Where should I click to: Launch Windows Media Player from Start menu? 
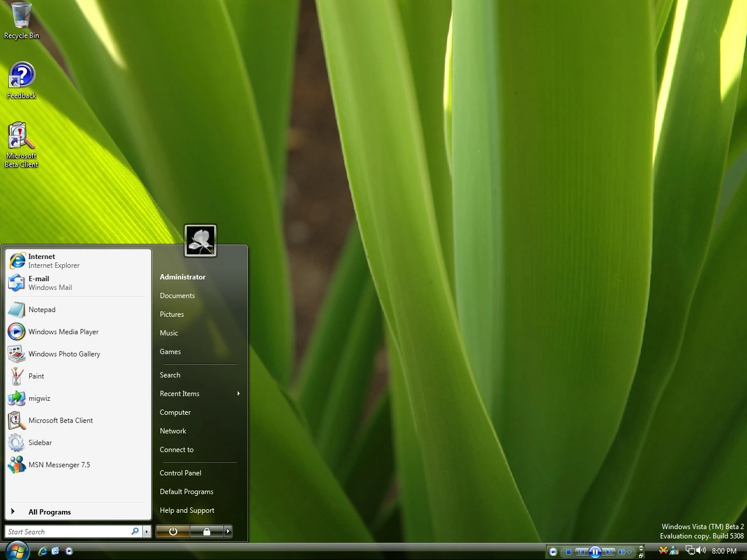click(x=78, y=332)
